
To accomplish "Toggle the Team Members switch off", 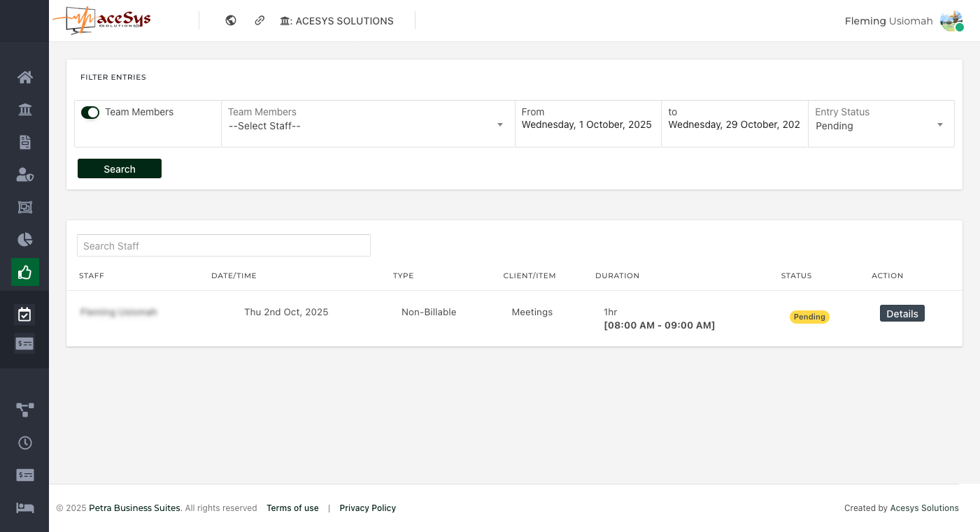I will pyautogui.click(x=90, y=113).
